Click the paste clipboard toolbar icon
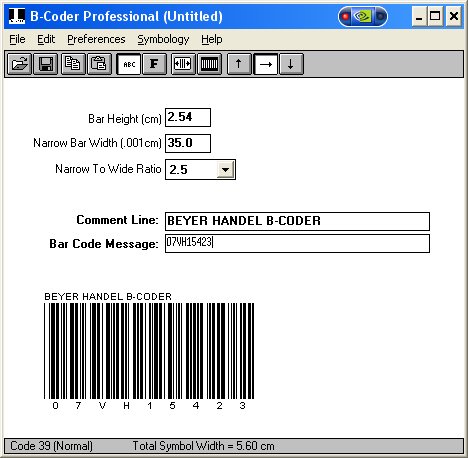The height and width of the screenshot is (458, 468). pyautogui.click(x=99, y=64)
